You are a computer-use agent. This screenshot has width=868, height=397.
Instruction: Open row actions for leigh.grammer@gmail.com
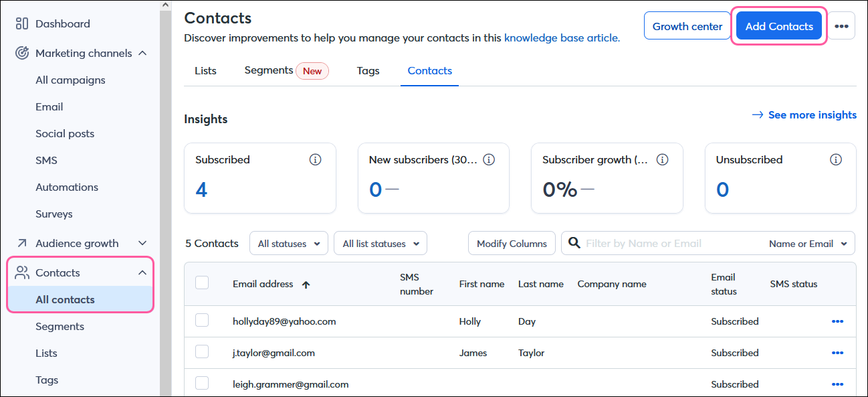837,384
